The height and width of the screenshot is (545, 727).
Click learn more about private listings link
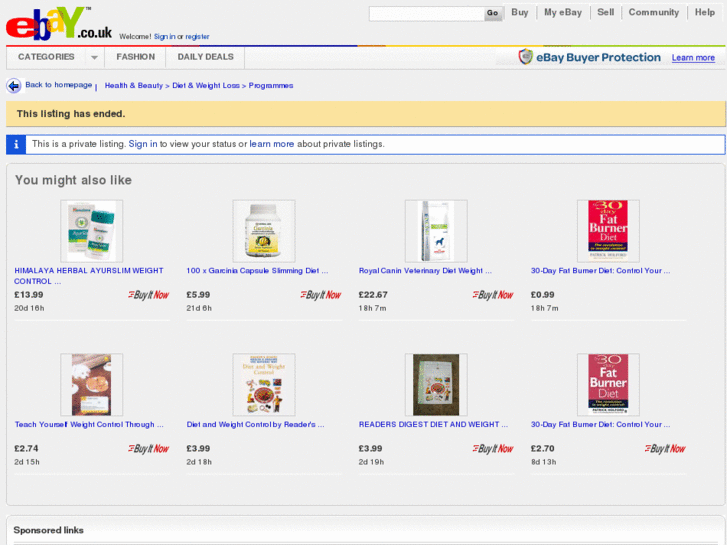click(x=272, y=144)
